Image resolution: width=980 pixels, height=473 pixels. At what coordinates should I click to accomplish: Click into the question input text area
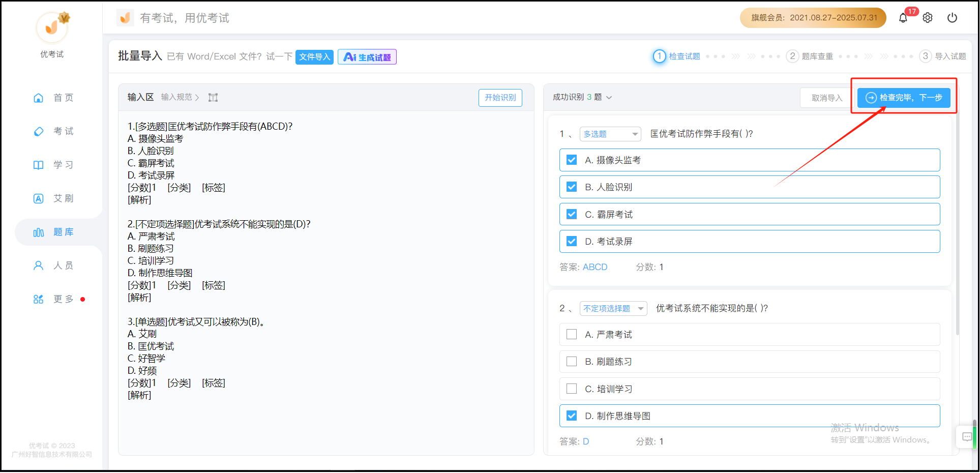click(326, 282)
